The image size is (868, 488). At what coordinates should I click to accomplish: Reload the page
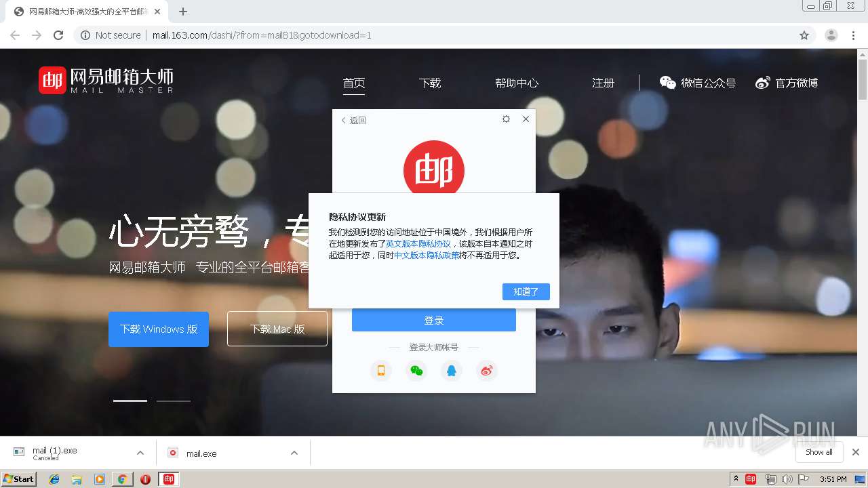[x=58, y=35]
